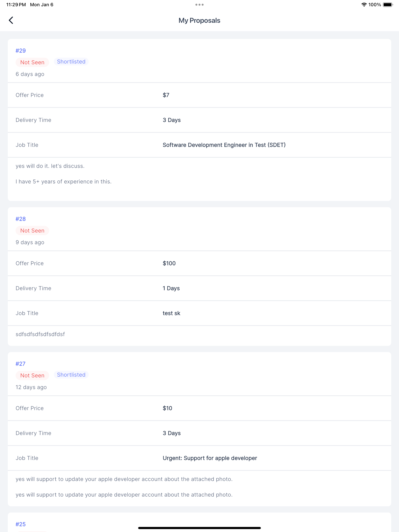
Task: Open proposal #29 link
Action: click(x=21, y=50)
